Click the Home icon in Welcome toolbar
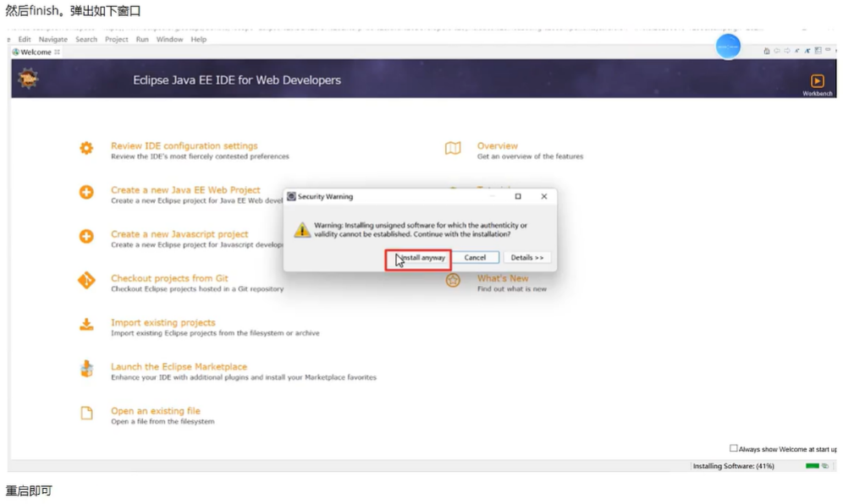 pyautogui.click(x=767, y=51)
